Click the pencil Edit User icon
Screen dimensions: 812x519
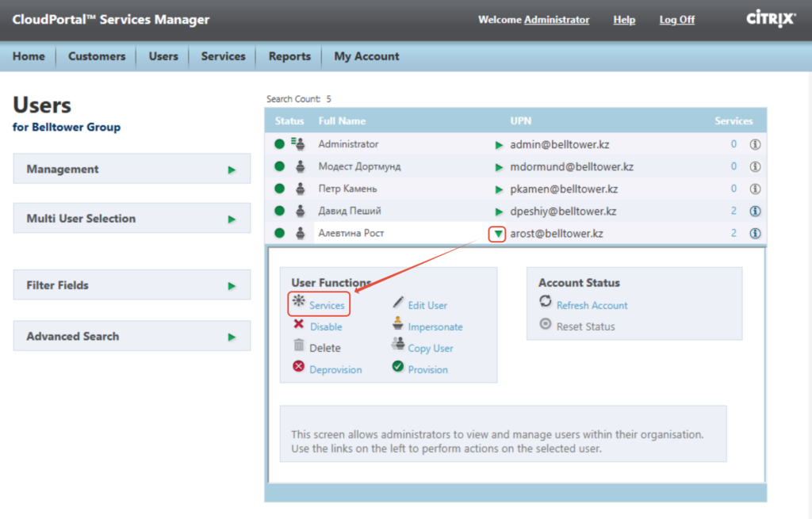point(398,302)
